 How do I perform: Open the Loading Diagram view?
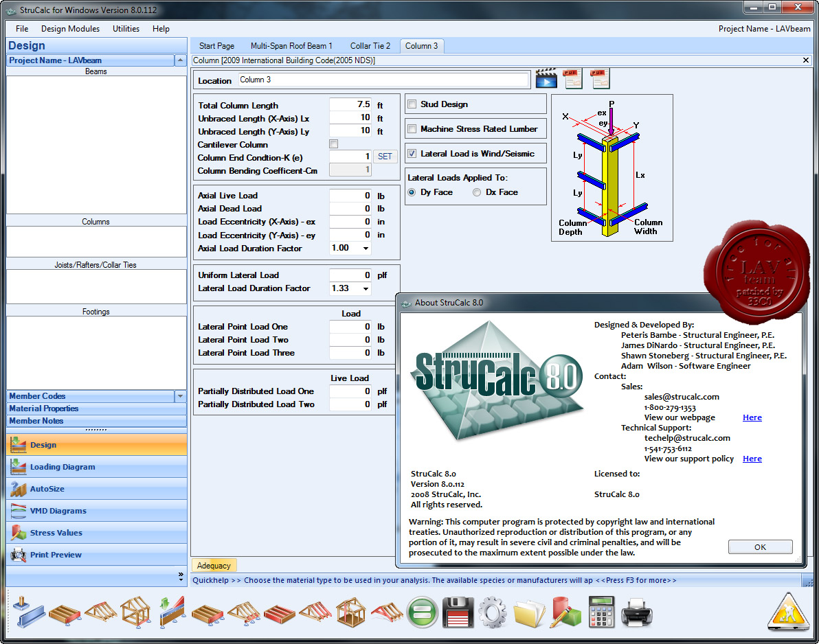pyautogui.click(x=97, y=467)
